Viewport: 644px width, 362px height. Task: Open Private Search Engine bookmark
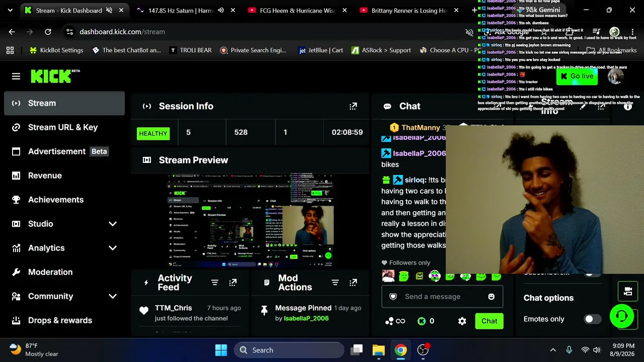(x=253, y=50)
